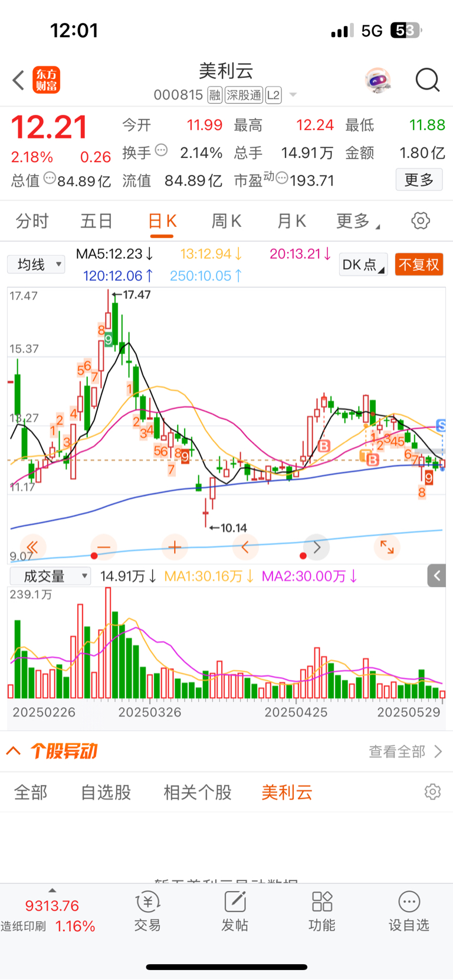
Task: Tap info icon beside 总值
Action: coord(50,177)
